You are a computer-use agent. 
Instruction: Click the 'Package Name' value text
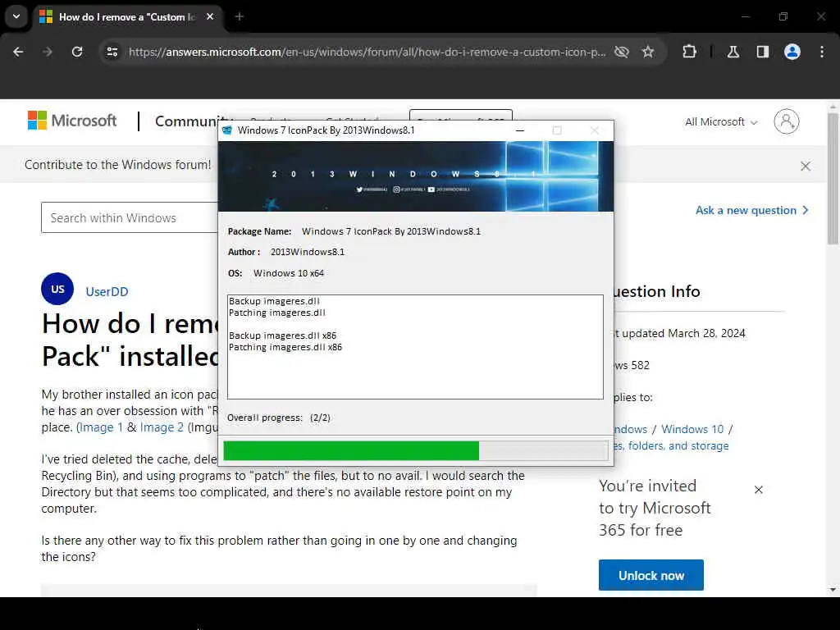click(391, 231)
